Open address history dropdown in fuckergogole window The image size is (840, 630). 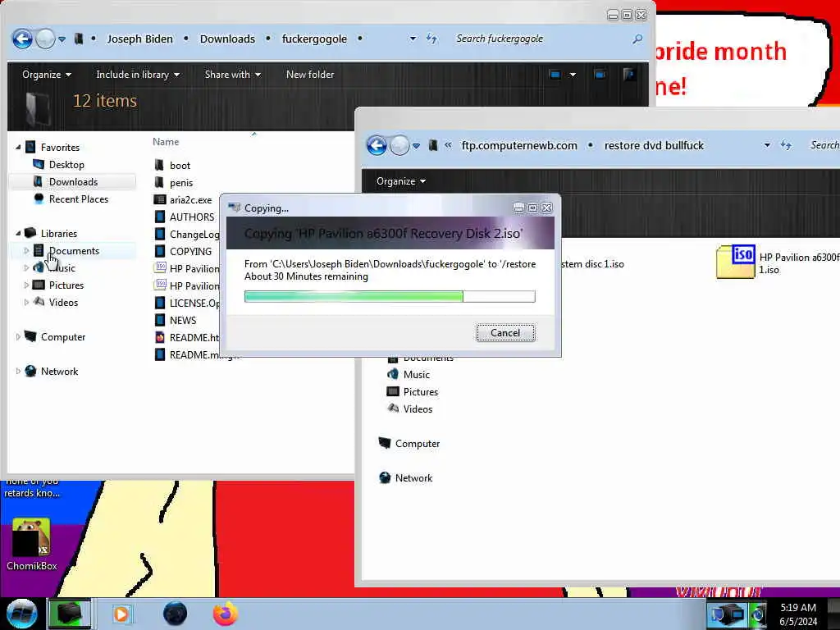point(413,39)
